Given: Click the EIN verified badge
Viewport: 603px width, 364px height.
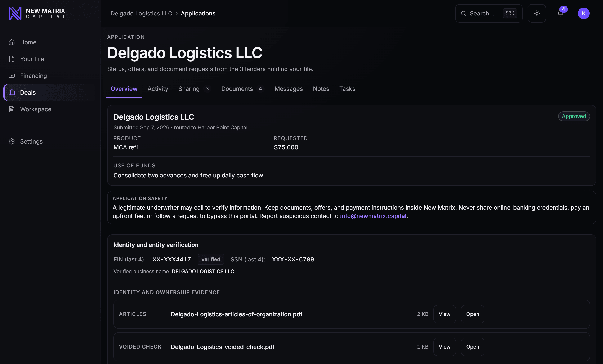Looking at the screenshot, I should 211,259.
